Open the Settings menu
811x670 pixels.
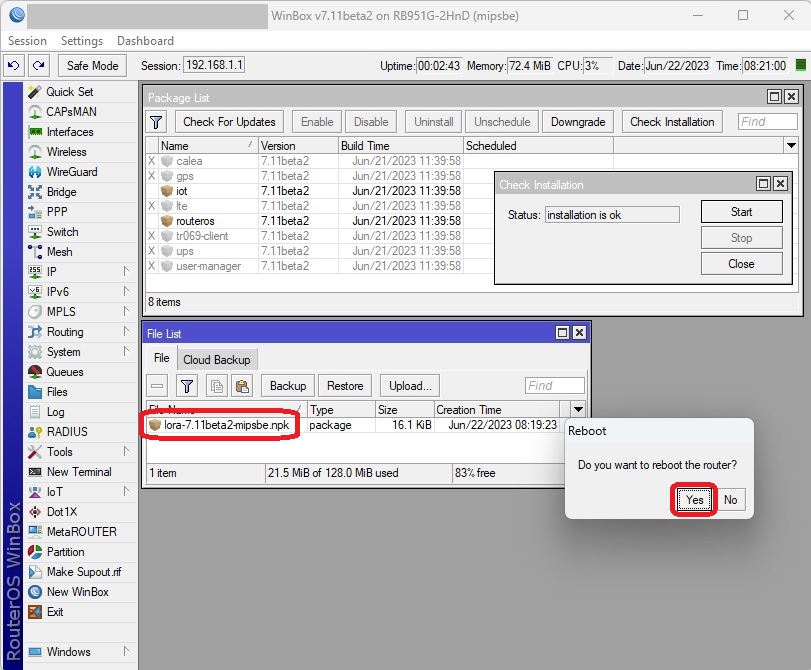click(82, 41)
